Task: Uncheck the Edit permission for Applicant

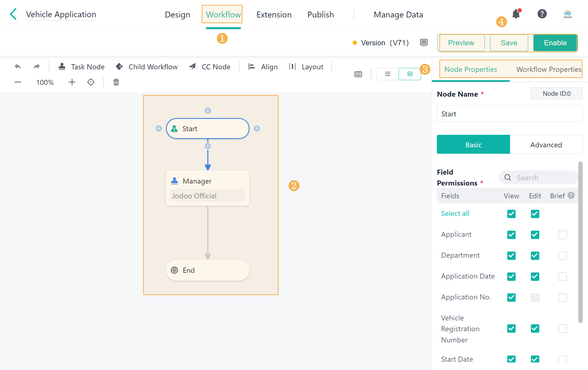Action: [x=535, y=235]
